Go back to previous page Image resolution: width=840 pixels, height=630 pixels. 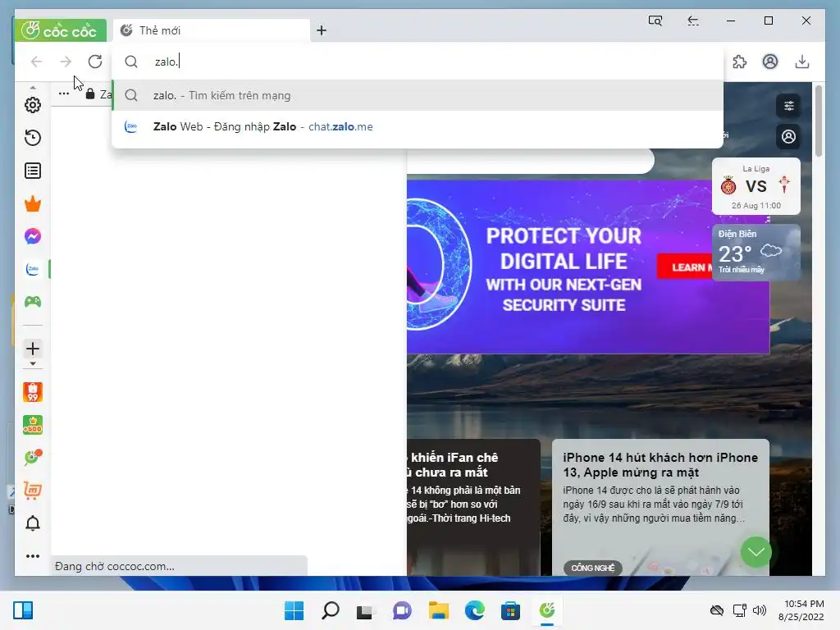pos(36,62)
